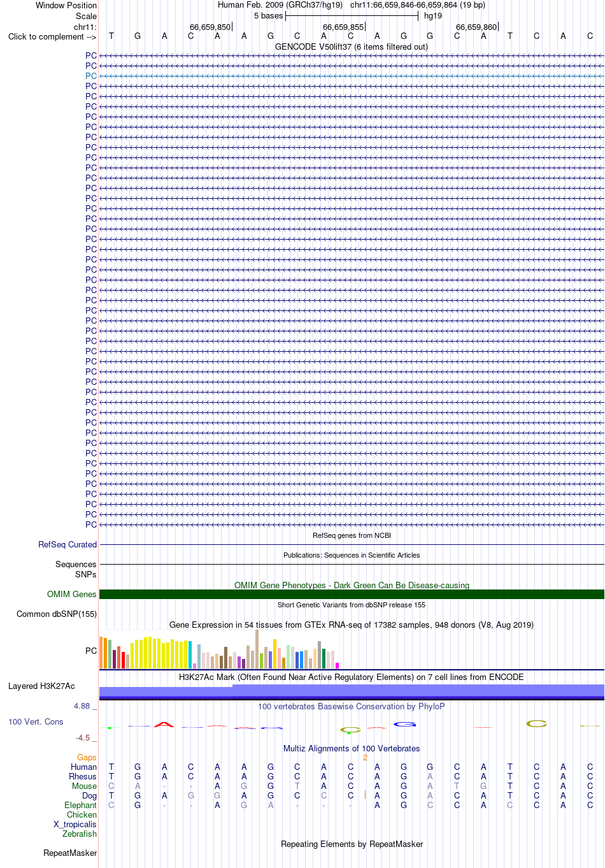
Task: Open 100 vertebrates Basewise Conservation by PhyloP title
Action: [352, 706]
